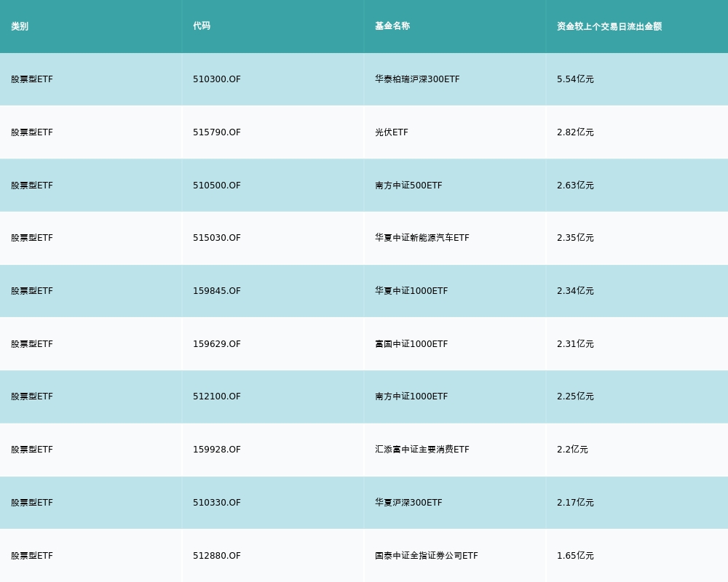Click the fund name 富国中证1000ETF
728x582 pixels.
point(411,344)
